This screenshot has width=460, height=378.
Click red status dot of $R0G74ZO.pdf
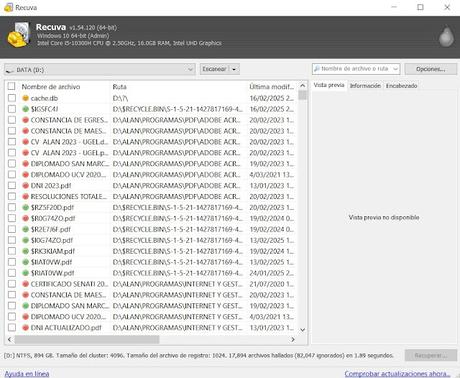(x=25, y=218)
